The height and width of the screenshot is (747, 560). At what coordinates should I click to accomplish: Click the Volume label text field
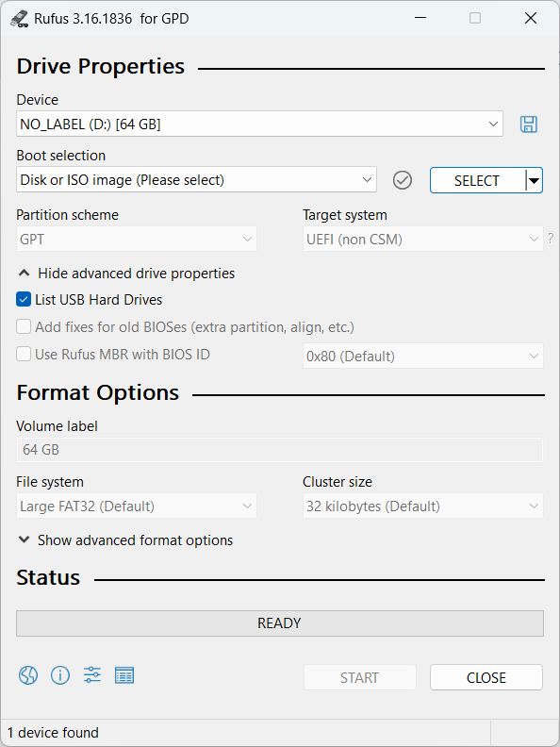click(279, 449)
